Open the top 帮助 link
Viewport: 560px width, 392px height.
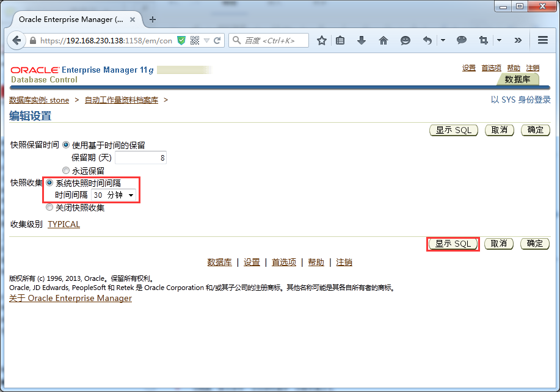(514, 68)
